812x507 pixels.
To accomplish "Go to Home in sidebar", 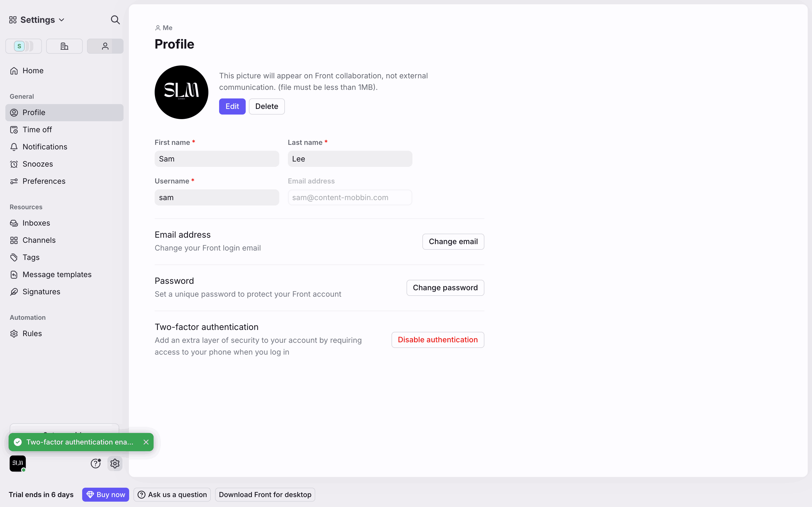I will [x=33, y=71].
